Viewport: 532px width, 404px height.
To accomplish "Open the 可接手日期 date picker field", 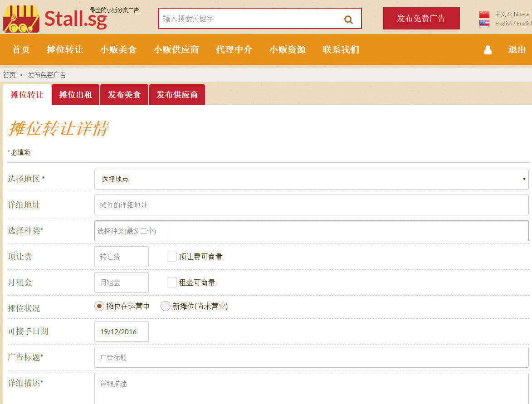I will [121, 331].
